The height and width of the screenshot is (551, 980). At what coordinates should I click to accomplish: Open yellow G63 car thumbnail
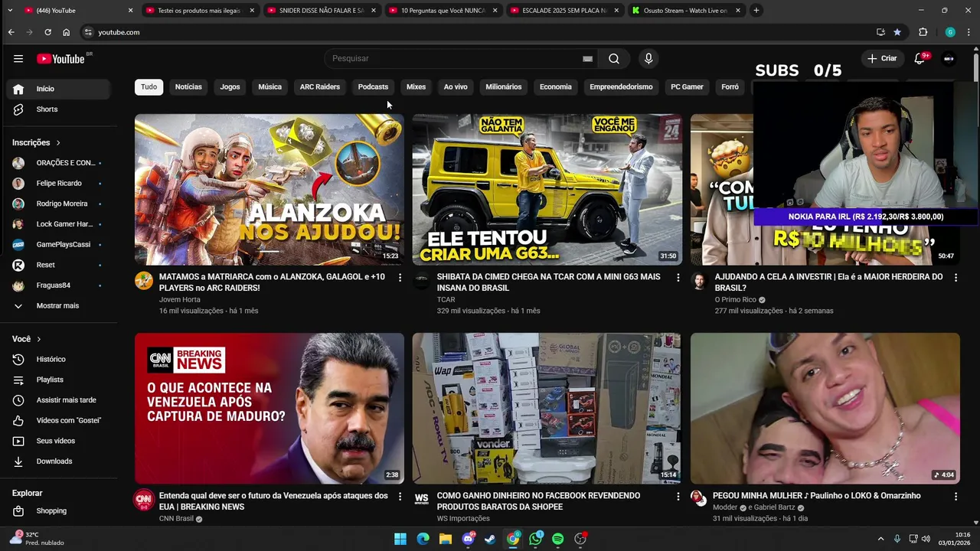pyautogui.click(x=547, y=189)
